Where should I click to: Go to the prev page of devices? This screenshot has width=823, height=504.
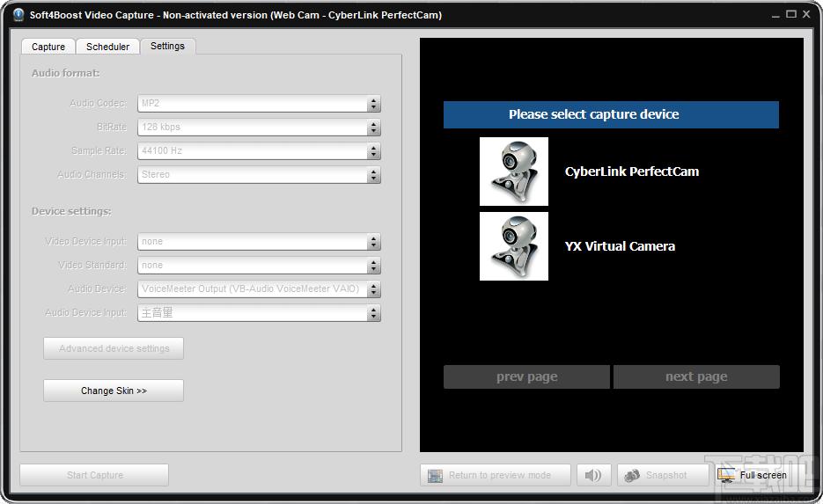(x=526, y=376)
